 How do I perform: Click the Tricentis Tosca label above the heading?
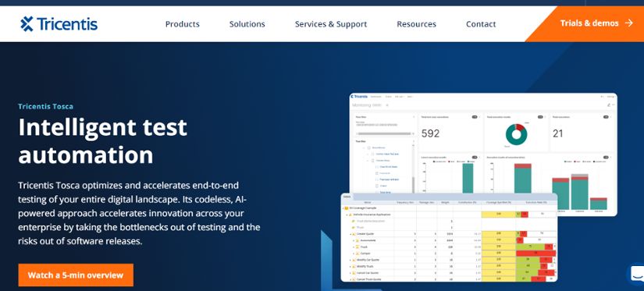[45, 107]
